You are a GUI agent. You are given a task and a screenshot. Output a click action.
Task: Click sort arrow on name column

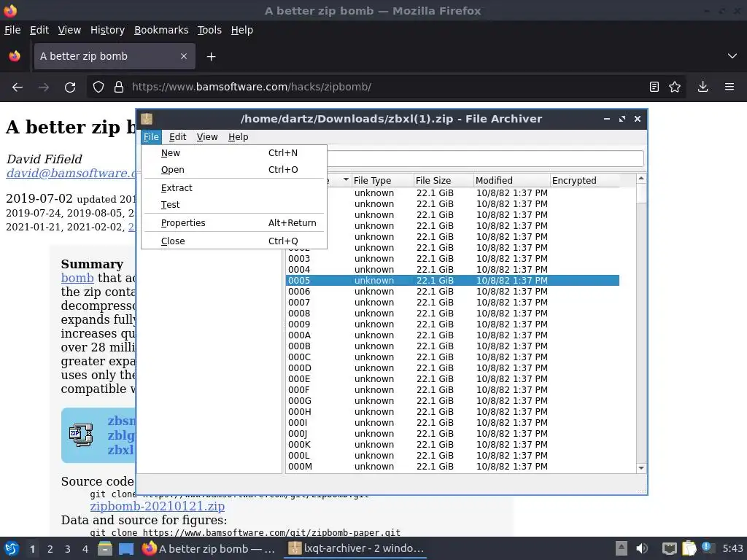tap(346, 179)
